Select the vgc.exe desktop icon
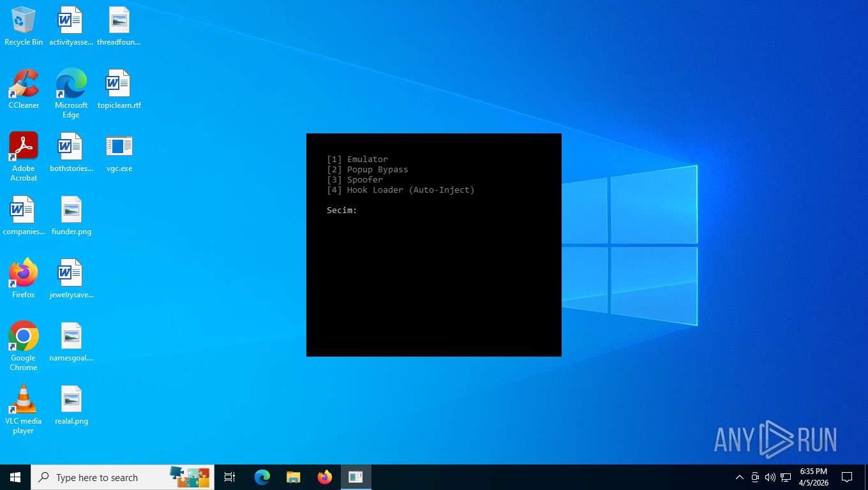868x490 pixels. click(x=119, y=152)
